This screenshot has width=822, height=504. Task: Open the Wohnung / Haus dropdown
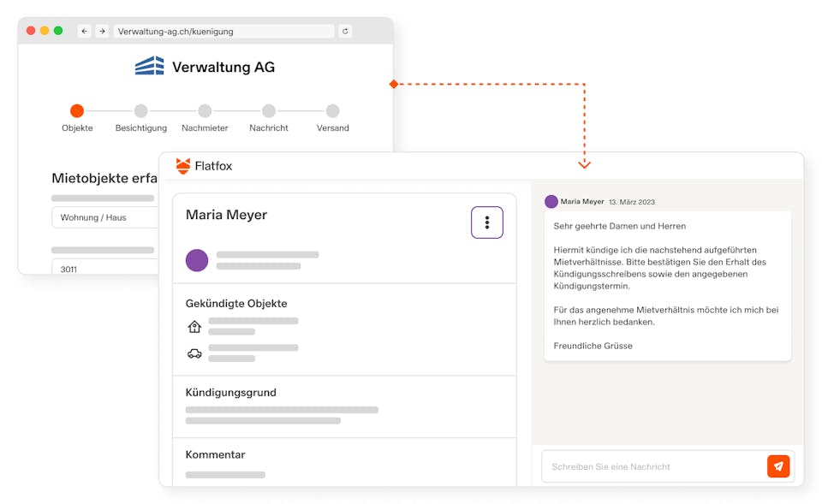click(105, 217)
